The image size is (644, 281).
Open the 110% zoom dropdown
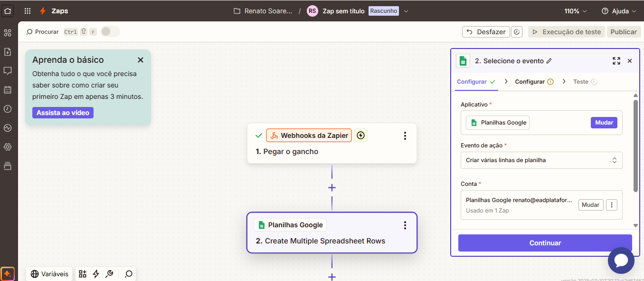pos(576,11)
